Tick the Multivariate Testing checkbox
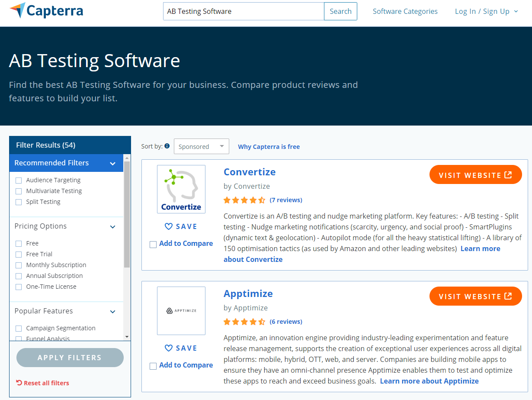532x400 pixels. pyautogui.click(x=19, y=191)
